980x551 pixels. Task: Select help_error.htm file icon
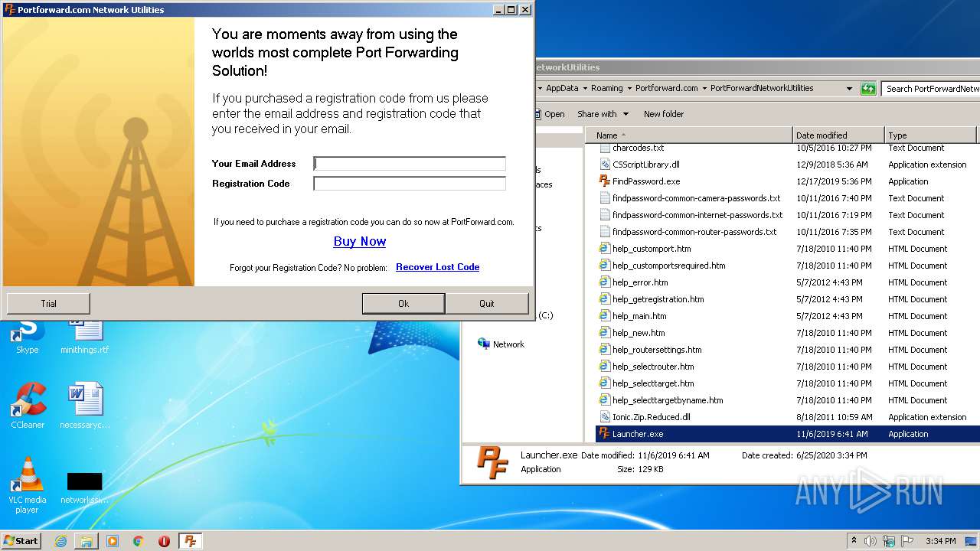tap(604, 282)
